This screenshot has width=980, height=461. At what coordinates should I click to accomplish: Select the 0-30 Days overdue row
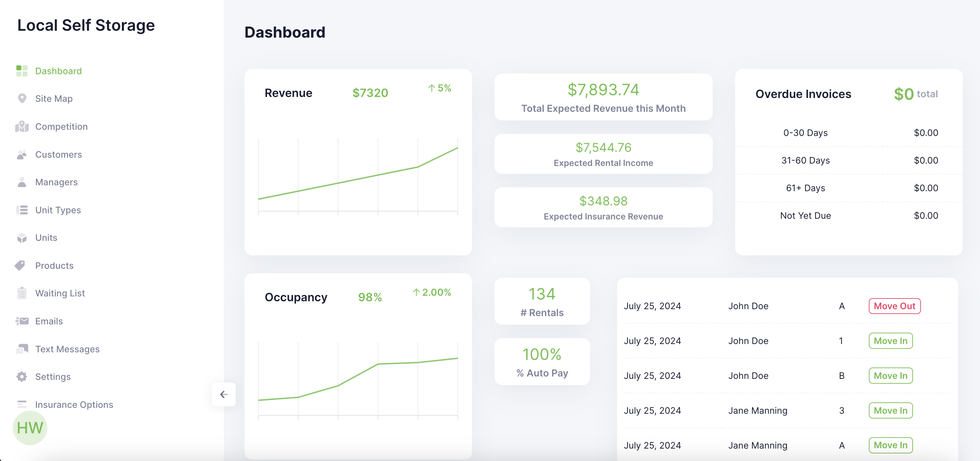click(x=849, y=133)
